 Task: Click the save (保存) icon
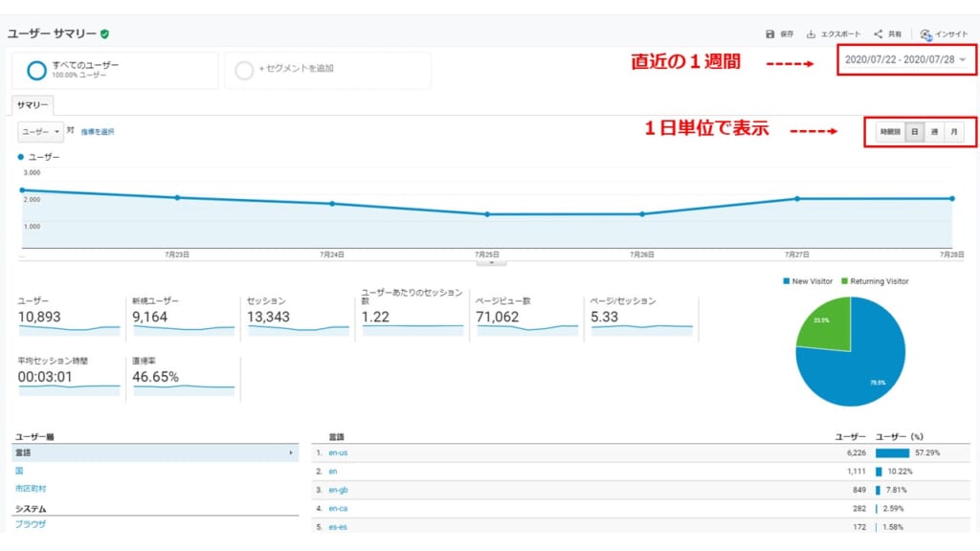(x=770, y=33)
